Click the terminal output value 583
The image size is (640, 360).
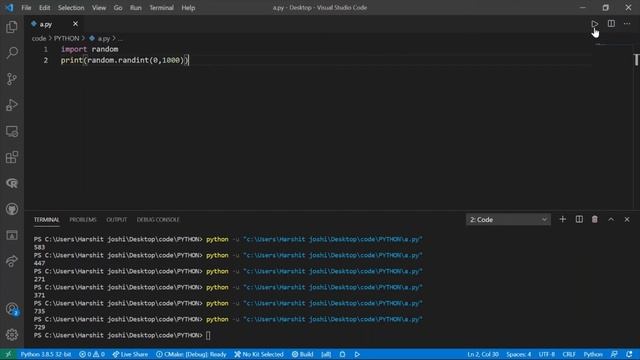(x=40, y=247)
